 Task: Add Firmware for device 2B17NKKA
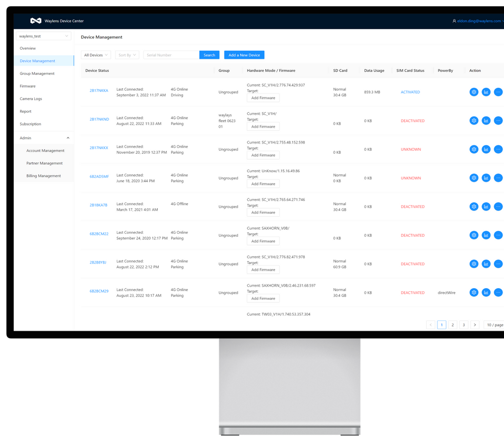263,98
